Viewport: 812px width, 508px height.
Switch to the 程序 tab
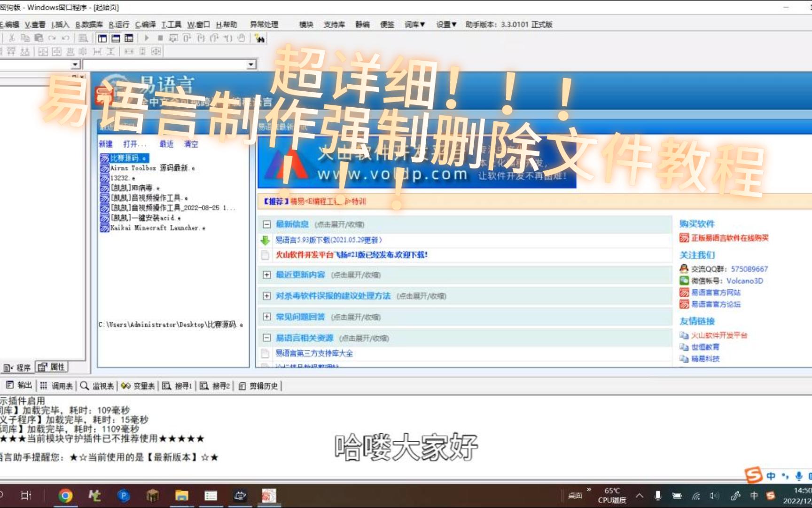17,367
